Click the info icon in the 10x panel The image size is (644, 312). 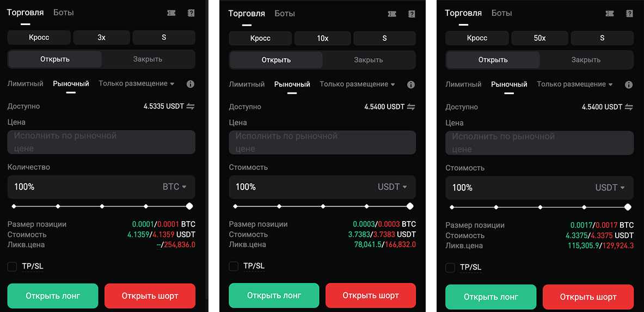(411, 85)
